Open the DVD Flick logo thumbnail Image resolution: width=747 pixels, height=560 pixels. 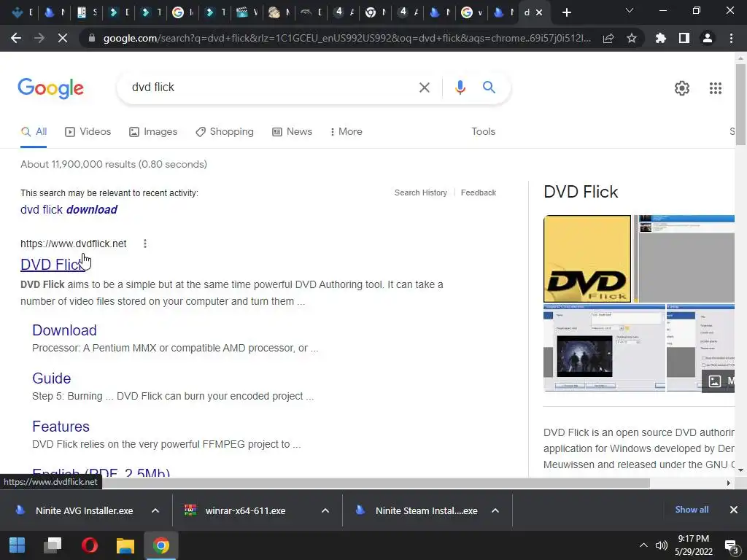point(587,259)
